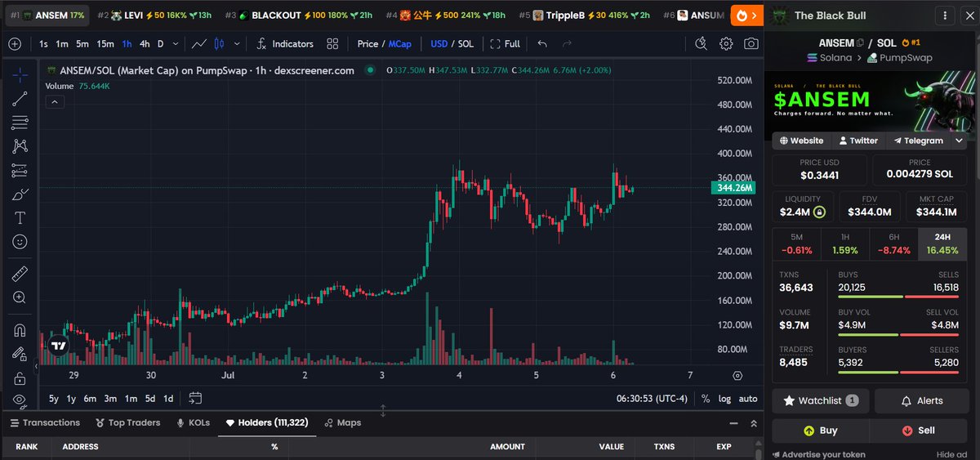Expand more social links chevron
This screenshot has height=460, width=980.
959,141
